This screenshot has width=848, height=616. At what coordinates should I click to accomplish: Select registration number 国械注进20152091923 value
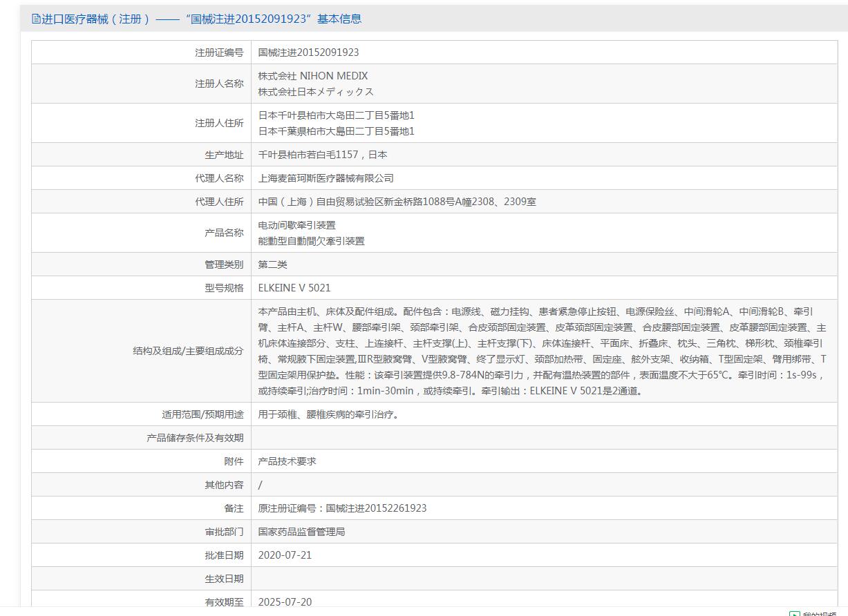pyautogui.click(x=308, y=52)
